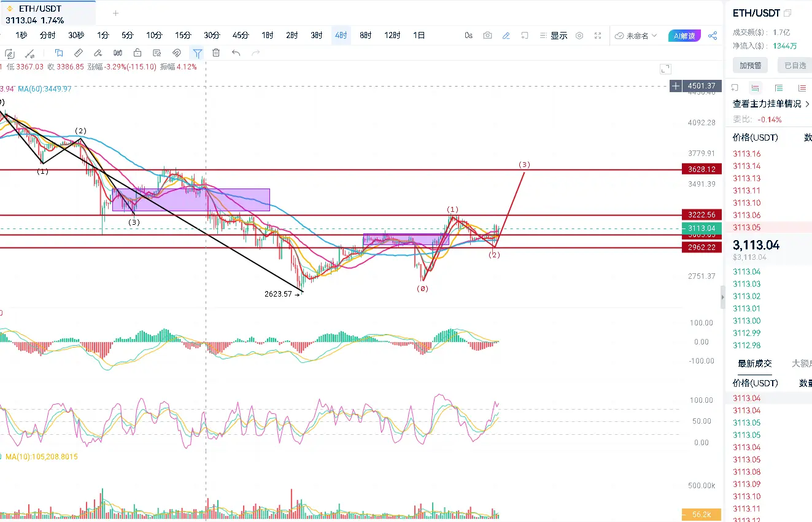The image size is (812, 522).
Task: Copy the ETH/USDT symbol in side panel
Action: 788,13
